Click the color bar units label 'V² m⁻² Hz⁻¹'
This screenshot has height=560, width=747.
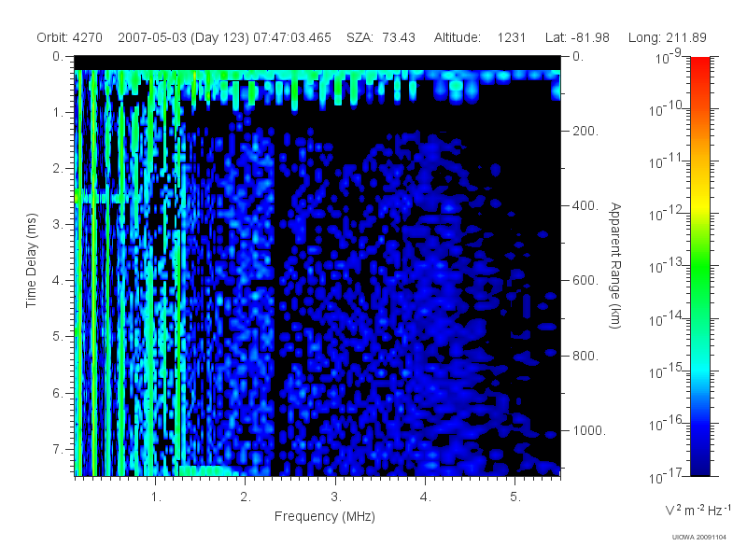(698, 510)
